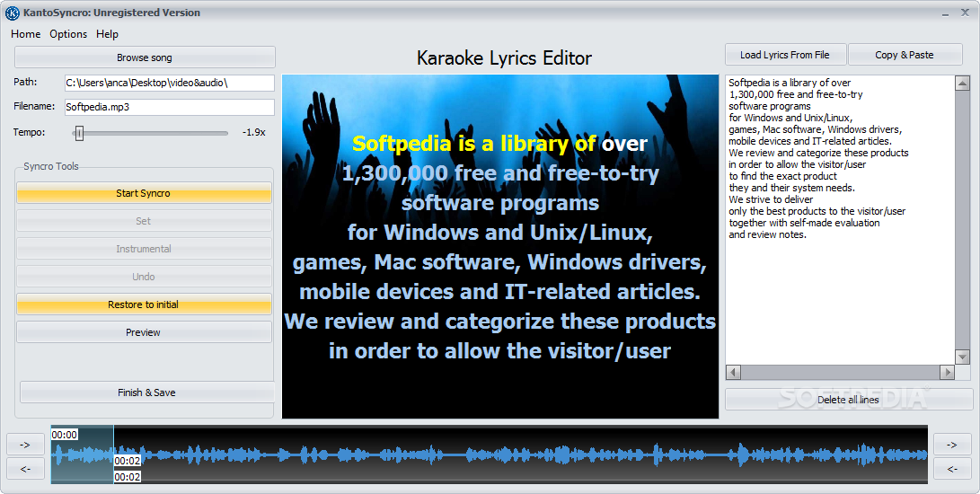This screenshot has height=494, width=980.
Task: Click Load Lyrics From File button
Action: pos(785,55)
